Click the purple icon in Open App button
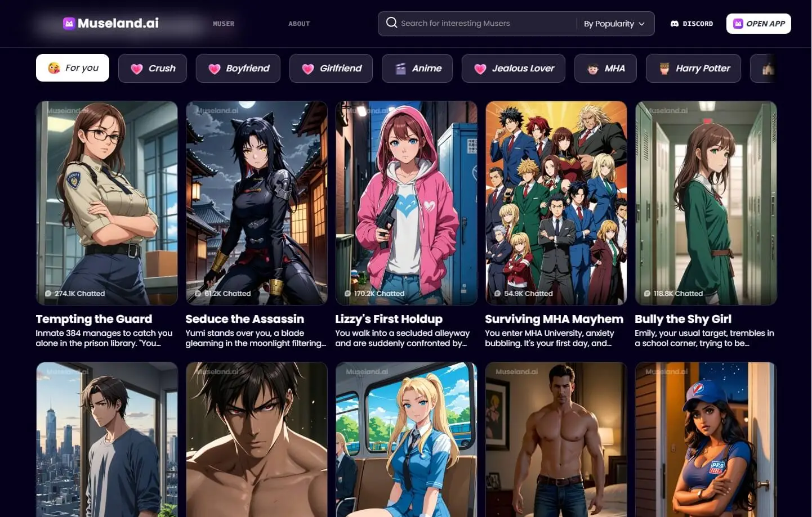Screen dimensions: 812x517 tap(738, 24)
